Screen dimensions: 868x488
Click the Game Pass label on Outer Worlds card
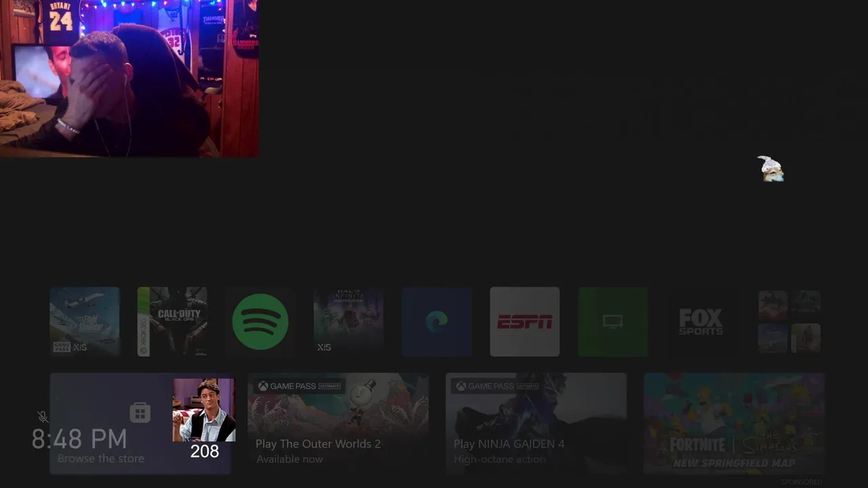tap(299, 386)
